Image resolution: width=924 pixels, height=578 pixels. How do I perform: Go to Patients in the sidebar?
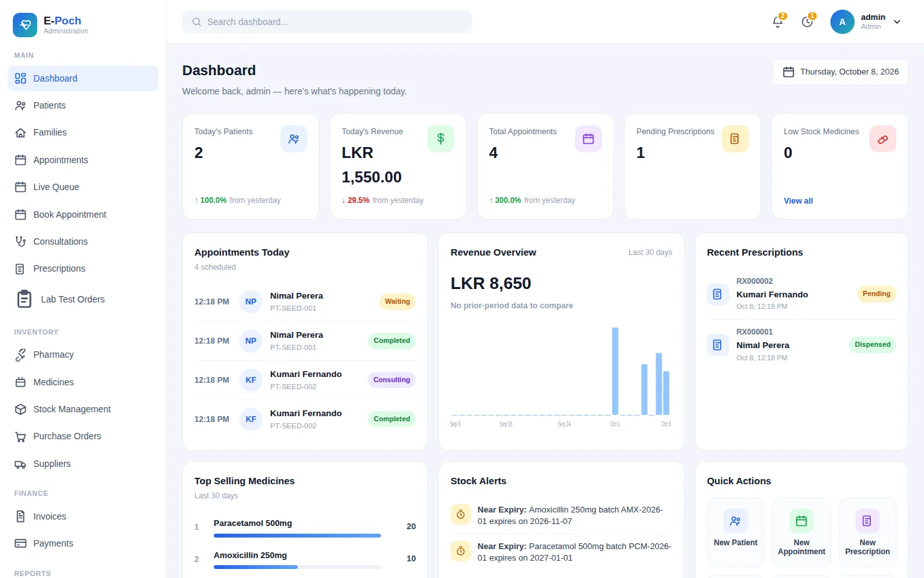point(83,105)
